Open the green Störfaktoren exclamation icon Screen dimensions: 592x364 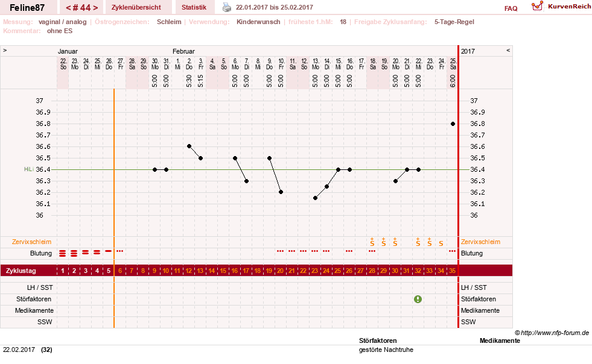coord(418,299)
